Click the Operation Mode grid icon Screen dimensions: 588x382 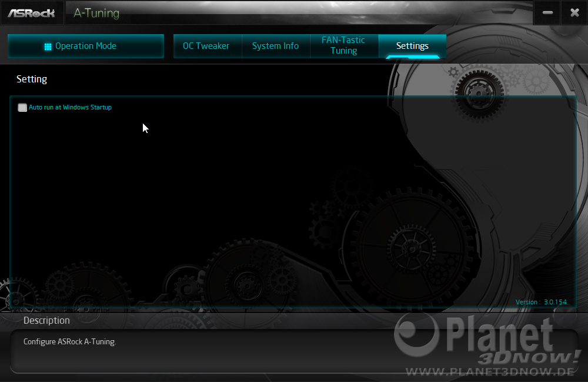pyautogui.click(x=48, y=46)
